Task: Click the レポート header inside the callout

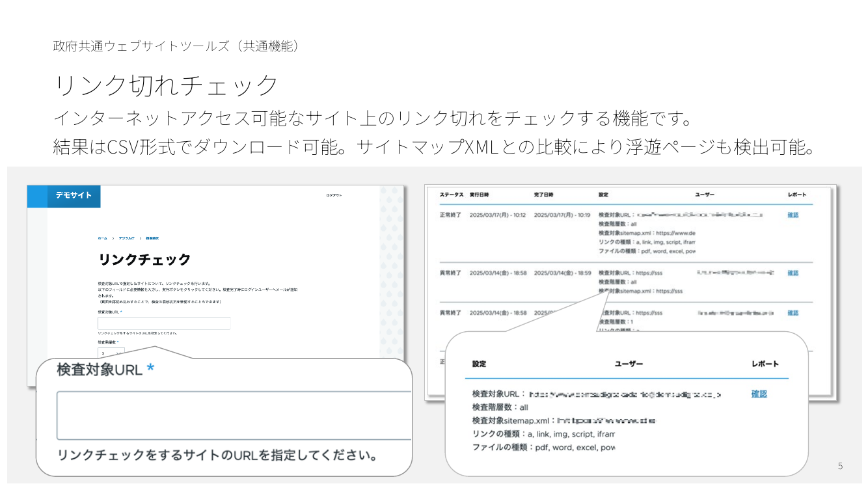Action: 765,364
